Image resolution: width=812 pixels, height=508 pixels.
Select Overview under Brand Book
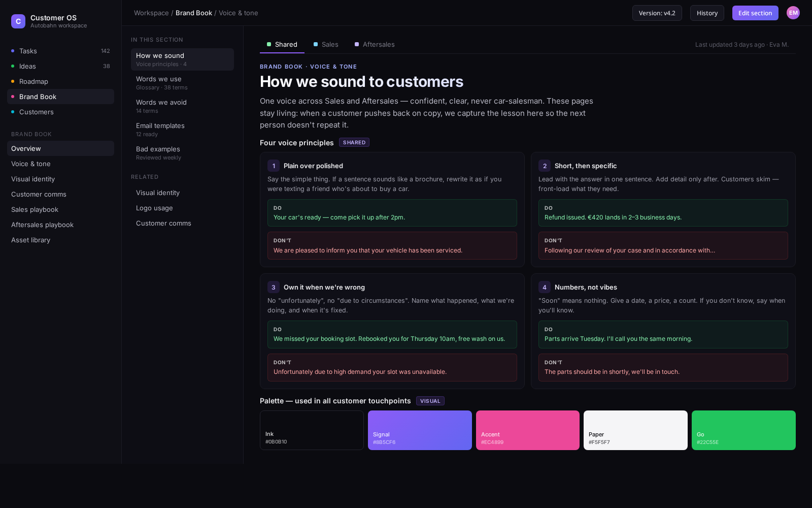[60, 148]
